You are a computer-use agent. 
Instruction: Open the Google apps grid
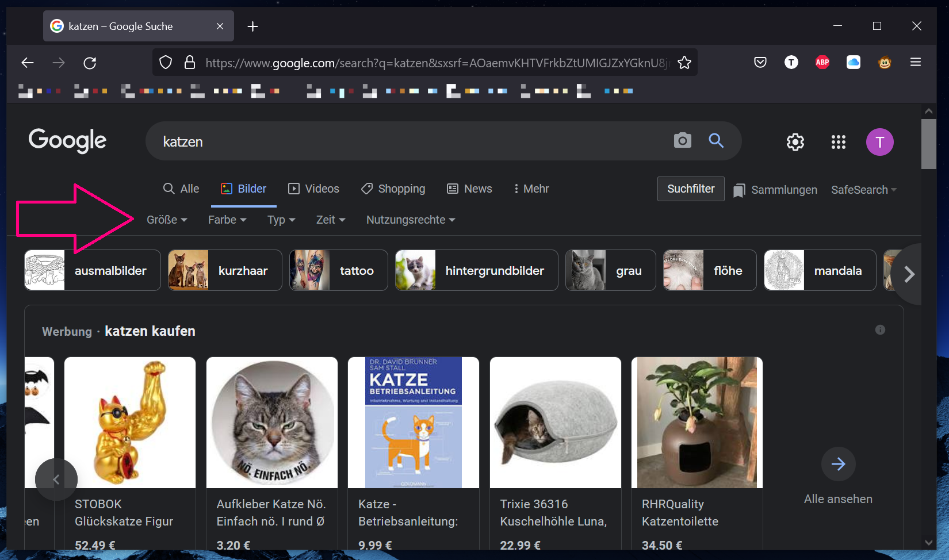point(838,142)
